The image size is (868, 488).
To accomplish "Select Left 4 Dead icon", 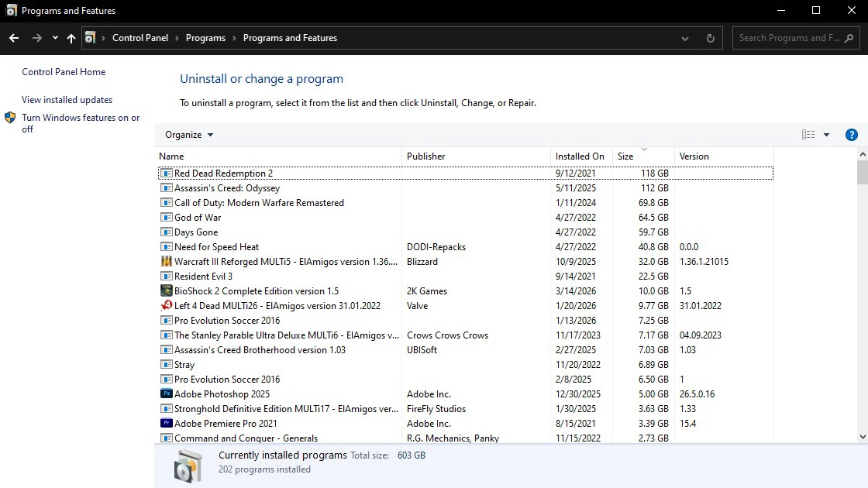I will tap(166, 305).
